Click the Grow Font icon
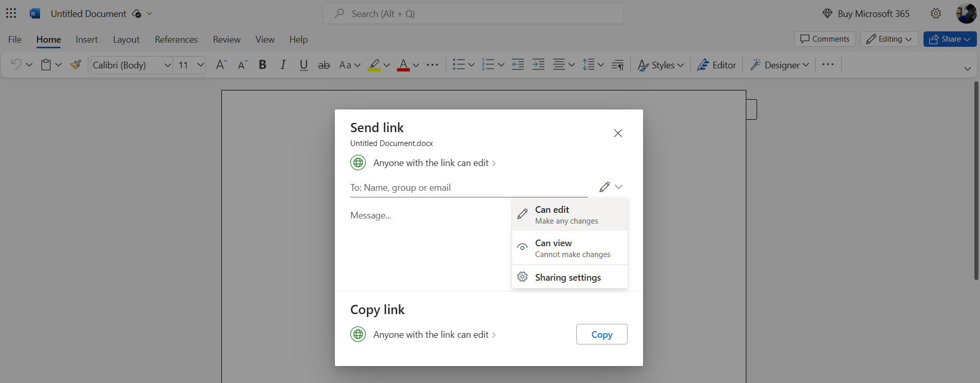Screen dimensions: 980x383 221,65
